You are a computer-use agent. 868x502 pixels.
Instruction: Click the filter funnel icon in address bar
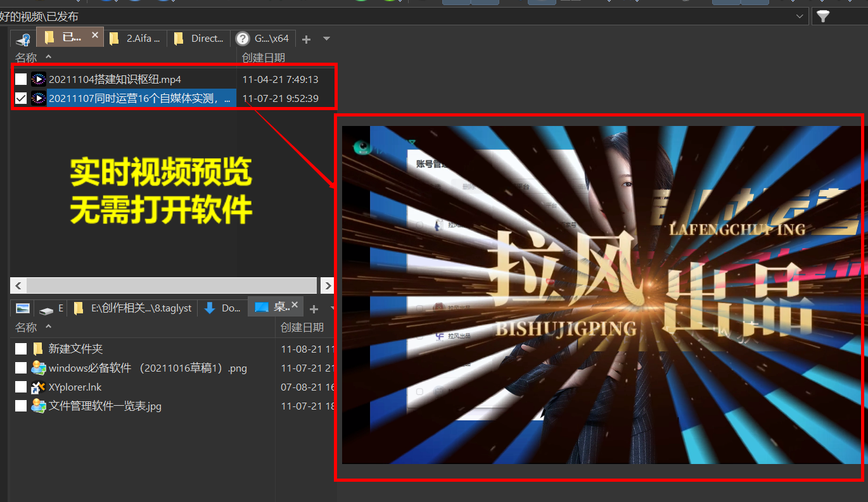[822, 16]
